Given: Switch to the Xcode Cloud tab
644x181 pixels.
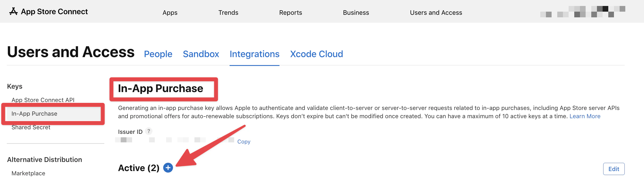Looking at the screenshot, I should click(x=317, y=54).
